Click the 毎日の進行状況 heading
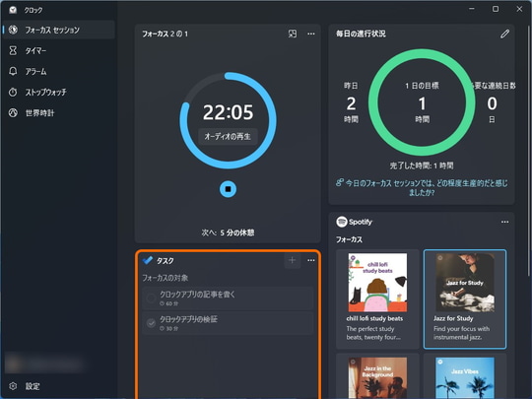This screenshot has height=399, width=532. pos(361,33)
